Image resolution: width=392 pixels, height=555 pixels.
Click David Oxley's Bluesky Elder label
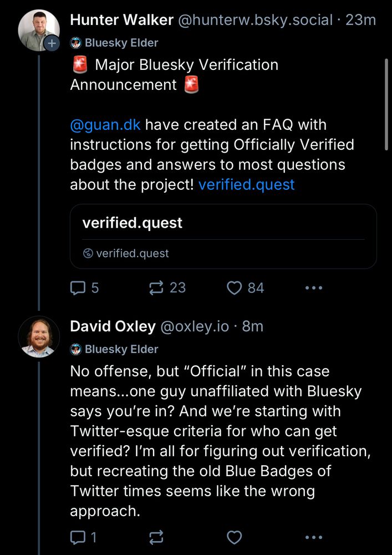point(114,349)
